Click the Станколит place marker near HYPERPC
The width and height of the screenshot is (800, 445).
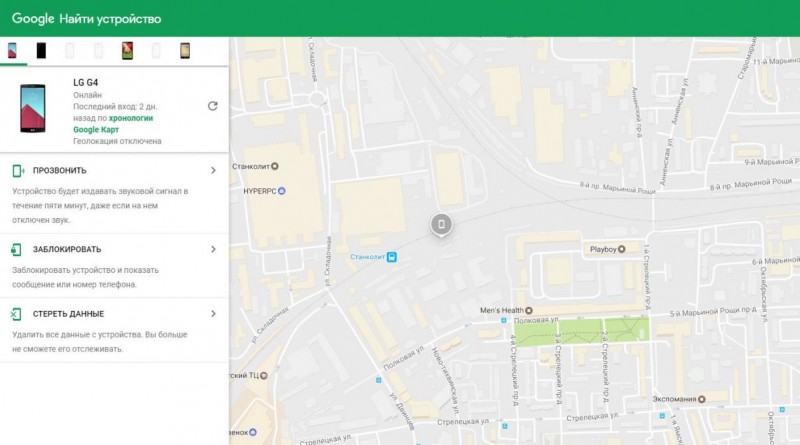274,166
